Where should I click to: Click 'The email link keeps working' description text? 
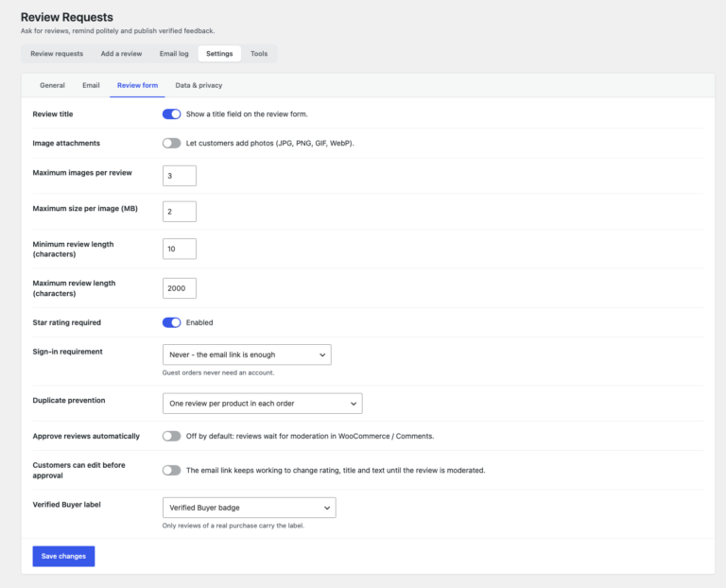pyautogui.click(x=336, y=471)
